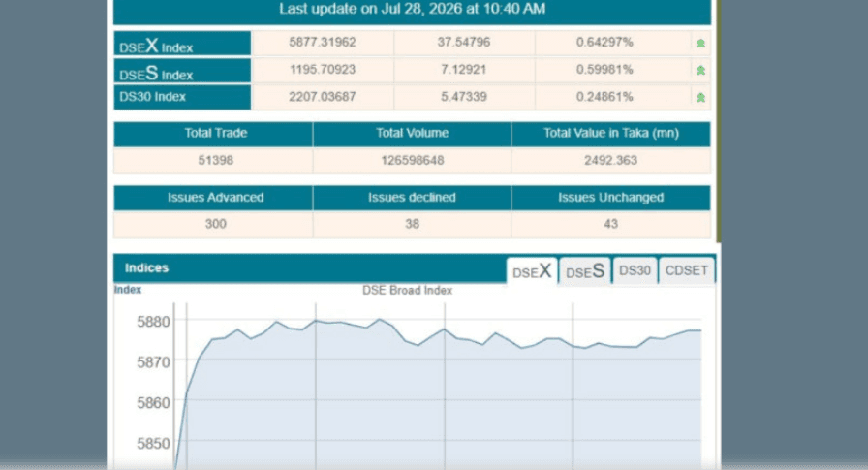Click the Total Trade header
This screenshot has height=470, width=868.
tap(215, 133)
